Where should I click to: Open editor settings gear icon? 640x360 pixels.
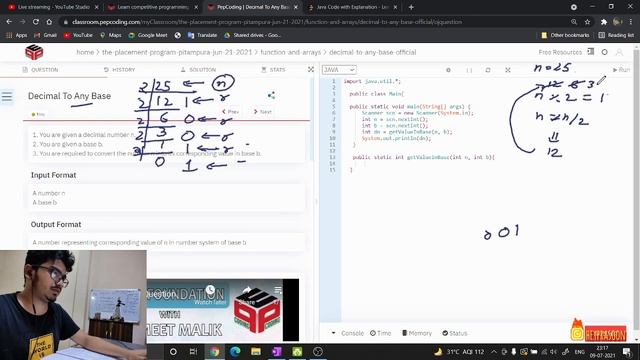coord(449,70)
